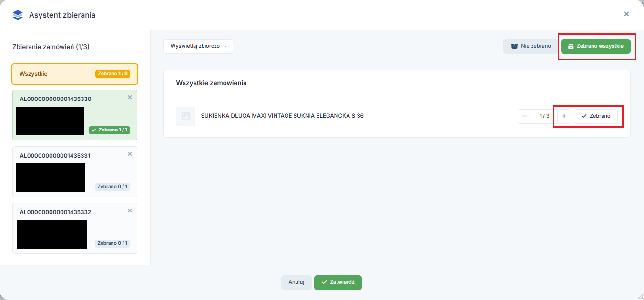
Task: Remove order AL000000000001435332 with its X icon
Action: pos(130,210)
